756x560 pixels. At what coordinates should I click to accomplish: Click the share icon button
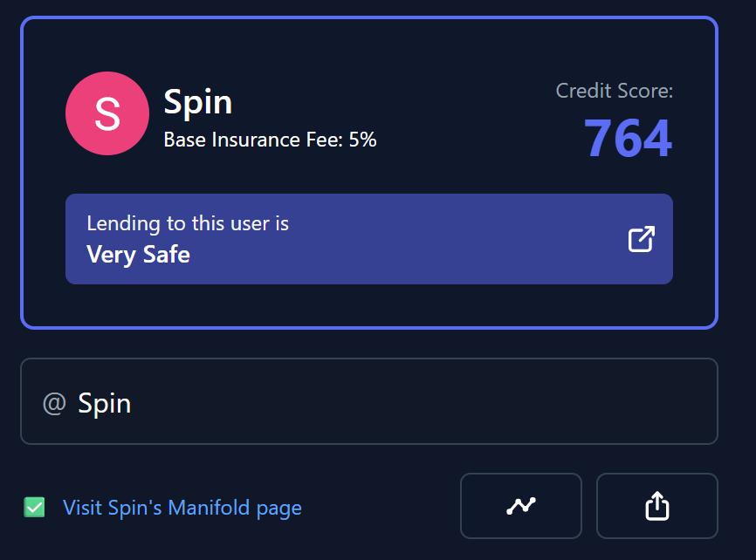[657, 506]
